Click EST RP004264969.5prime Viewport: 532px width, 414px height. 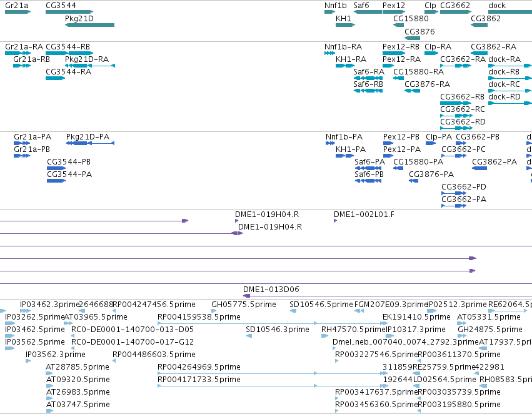pos(273,373)
